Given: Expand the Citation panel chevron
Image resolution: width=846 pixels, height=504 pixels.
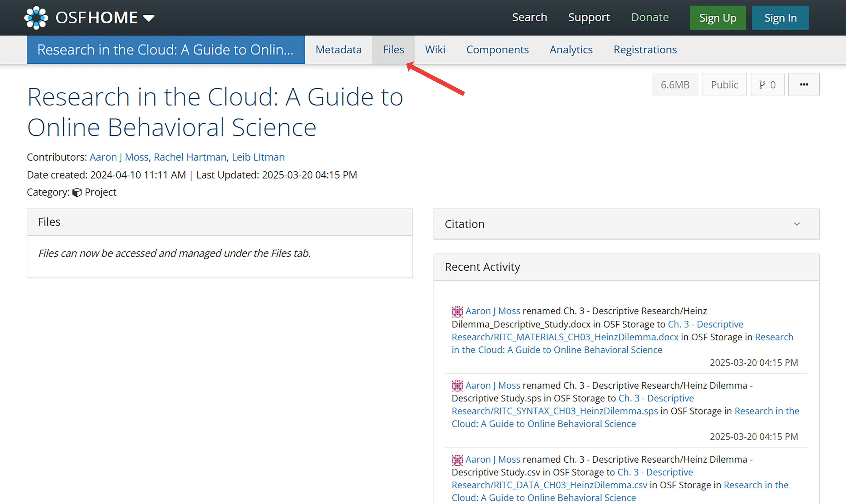Looking at the screenshot, I should point(797,224).
